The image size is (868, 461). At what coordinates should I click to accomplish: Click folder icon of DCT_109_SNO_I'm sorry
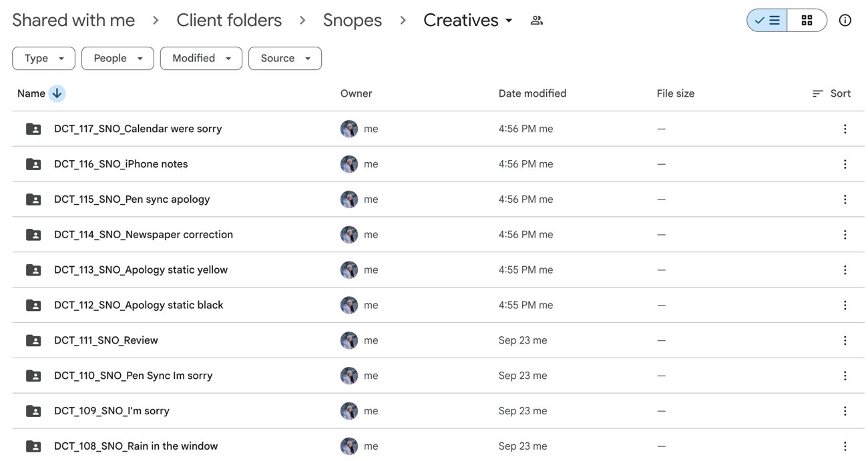click(33, 411)
